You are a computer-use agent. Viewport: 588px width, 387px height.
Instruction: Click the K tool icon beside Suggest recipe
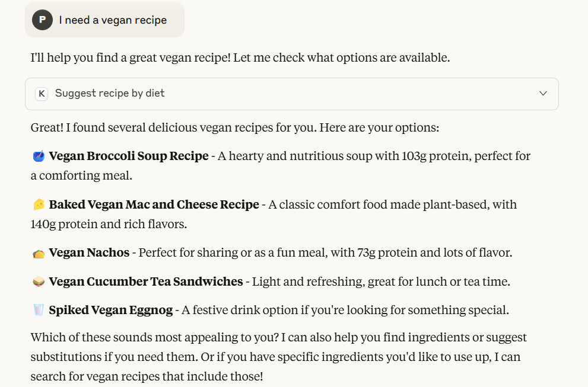pos(42,94)
